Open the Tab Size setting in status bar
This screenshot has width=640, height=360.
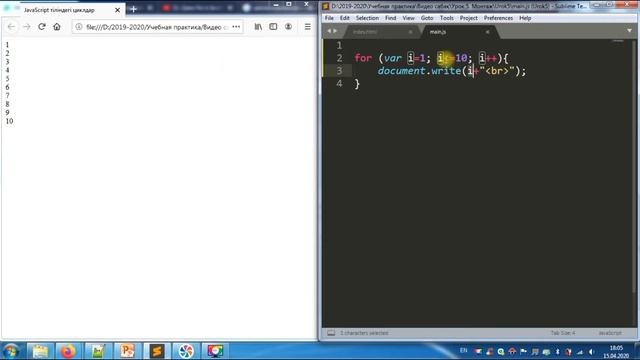[563, 333]
